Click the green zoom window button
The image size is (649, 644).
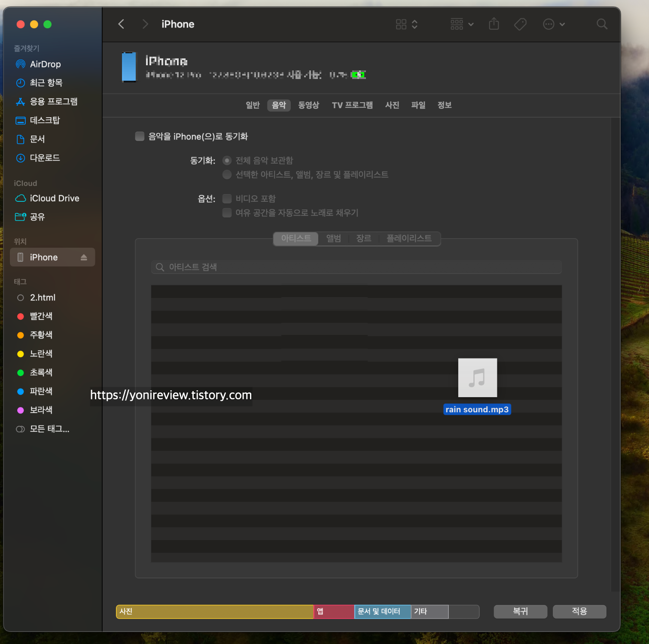click(48, 24)
